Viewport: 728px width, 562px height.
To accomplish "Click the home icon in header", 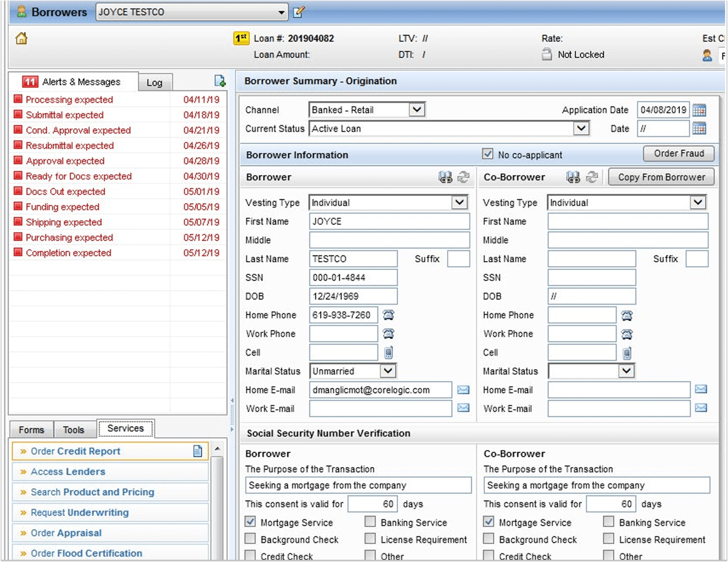I will (21, 39).
